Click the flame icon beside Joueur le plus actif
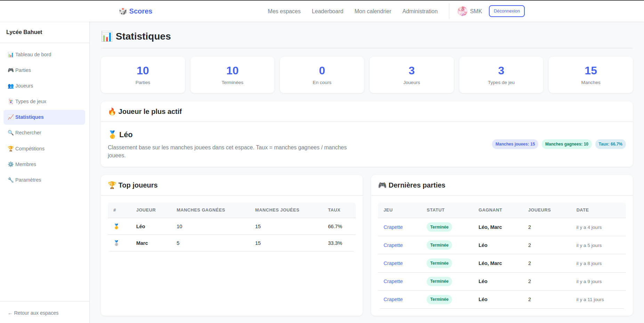Image resolution: width=644 pixels, height=323 pixels. 112,111
